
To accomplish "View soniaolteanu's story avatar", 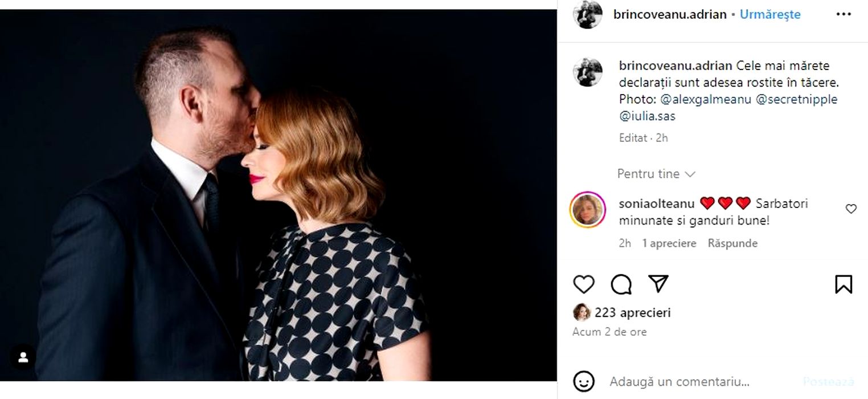I will [587, 210].
